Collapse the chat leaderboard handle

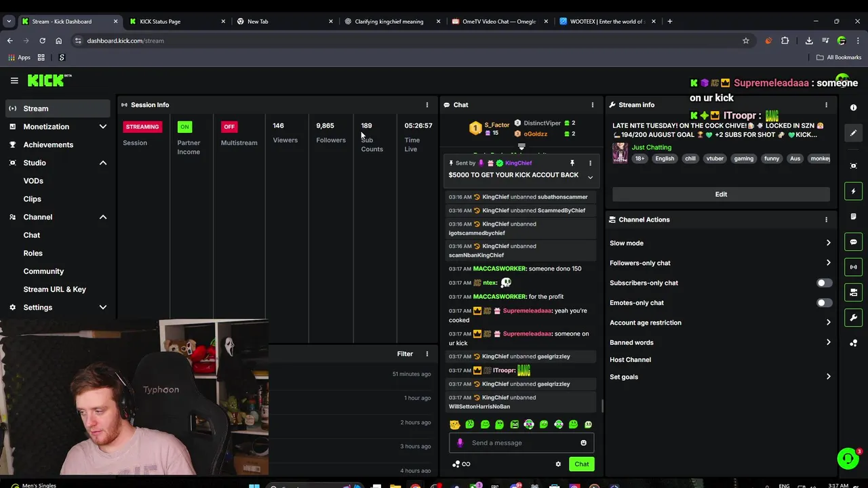521,146
